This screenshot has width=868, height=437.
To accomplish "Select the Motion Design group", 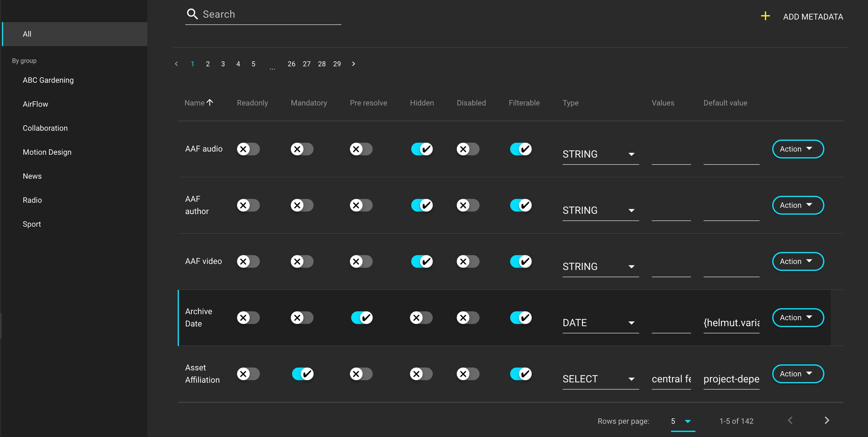I will pyautogui.click(x=47, y=152).
